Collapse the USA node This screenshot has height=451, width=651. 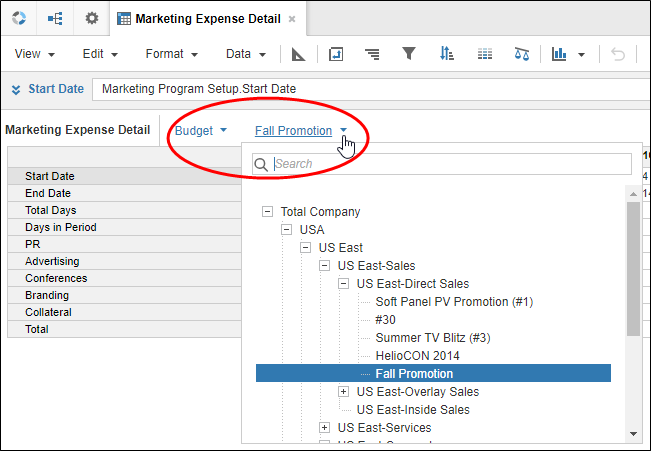coord(286,230)
